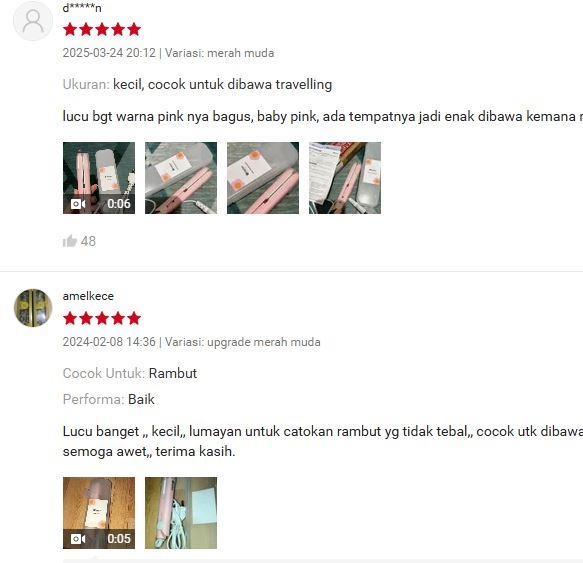Screen dimensions: 583x563
Task: Click the video camera icon on 0:05 clip
Action: 78,539
